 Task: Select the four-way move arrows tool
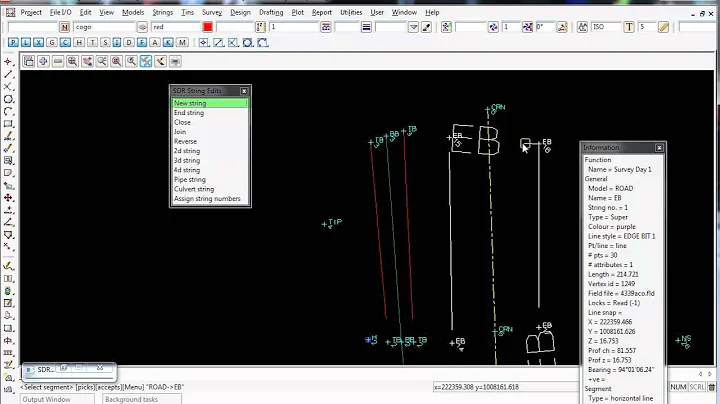click(x=8, y=198)
